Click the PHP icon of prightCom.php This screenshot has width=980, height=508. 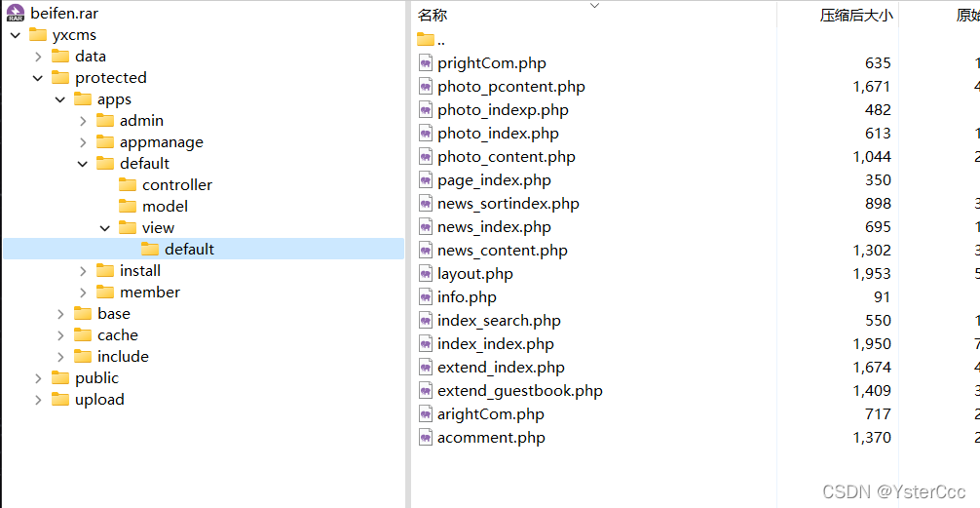[426, 63]
